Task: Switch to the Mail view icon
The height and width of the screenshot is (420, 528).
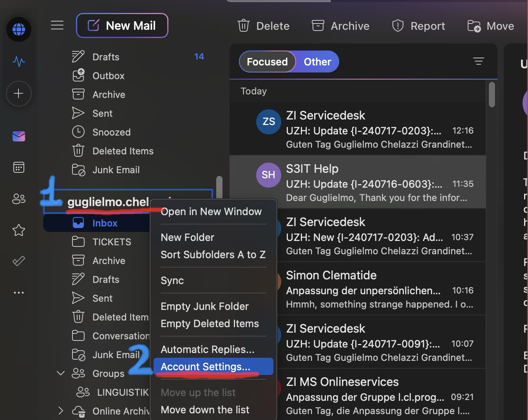Action: pyautogui.click(x=19, y=136)
